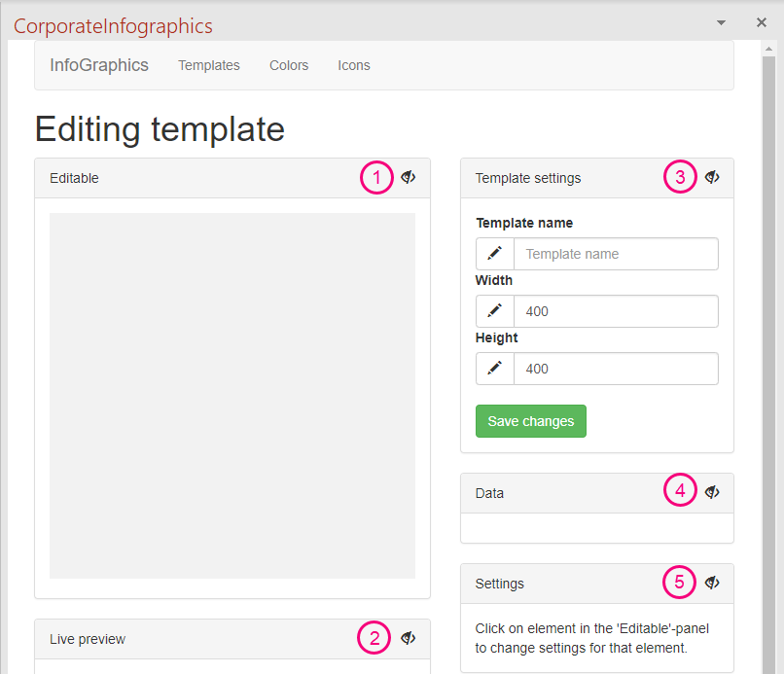Toggle the Data panel eye icon
Image resolution: width=784 pixels, height=674 pixels.
point(712,492)
